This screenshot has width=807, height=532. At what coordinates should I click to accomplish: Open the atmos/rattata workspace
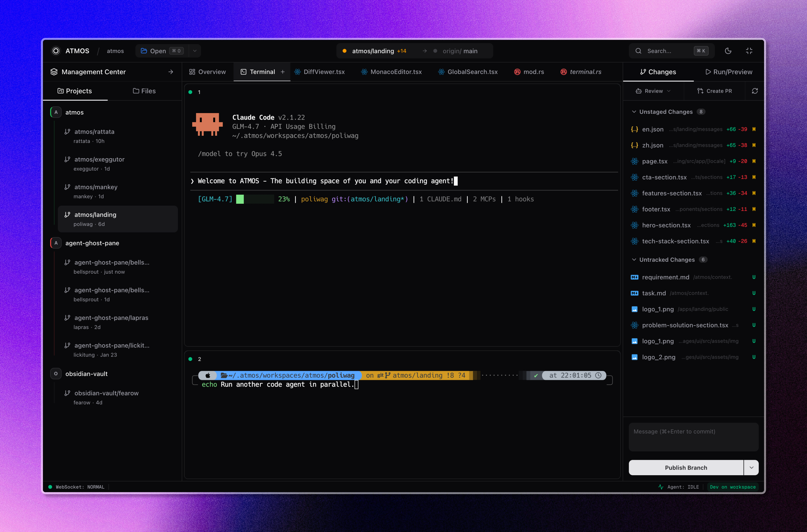[x=118, y=136]
